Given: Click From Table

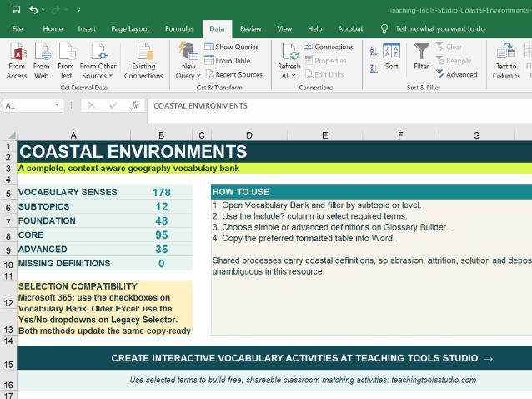Looking at the screenshot, I should point(228,60).
